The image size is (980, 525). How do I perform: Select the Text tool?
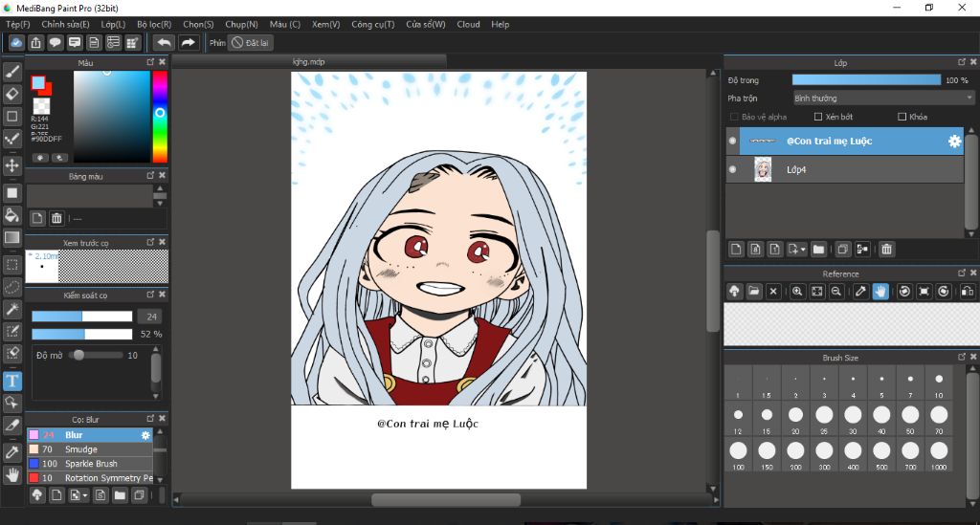pos(11,381)
